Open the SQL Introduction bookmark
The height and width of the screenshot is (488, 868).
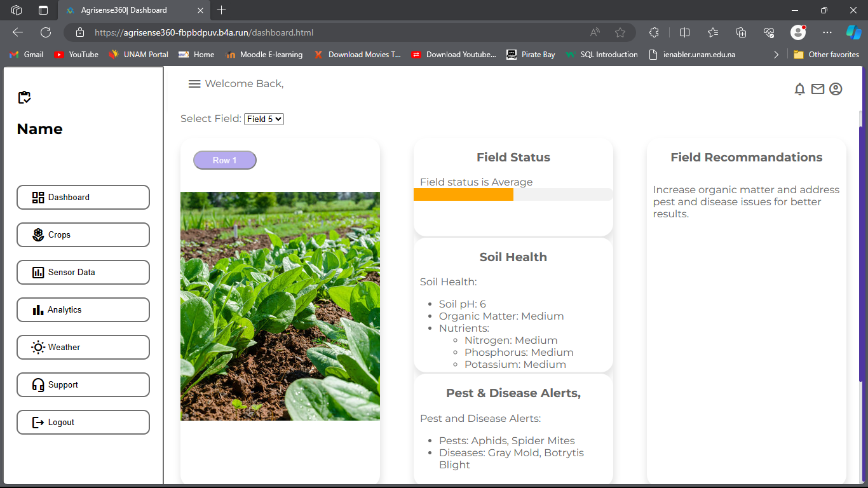(x=601, y=55)
